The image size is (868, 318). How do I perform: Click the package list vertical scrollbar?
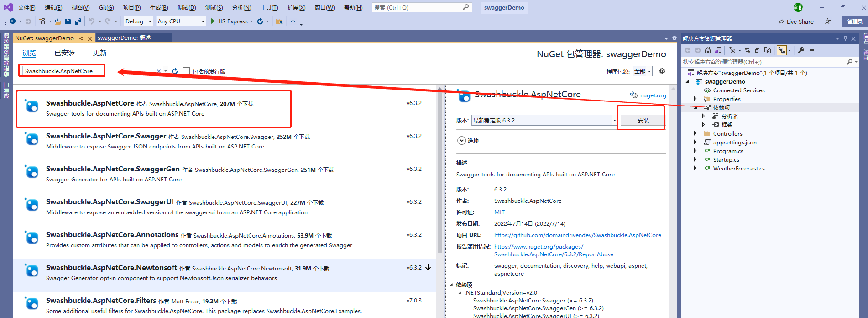[439, 172]
